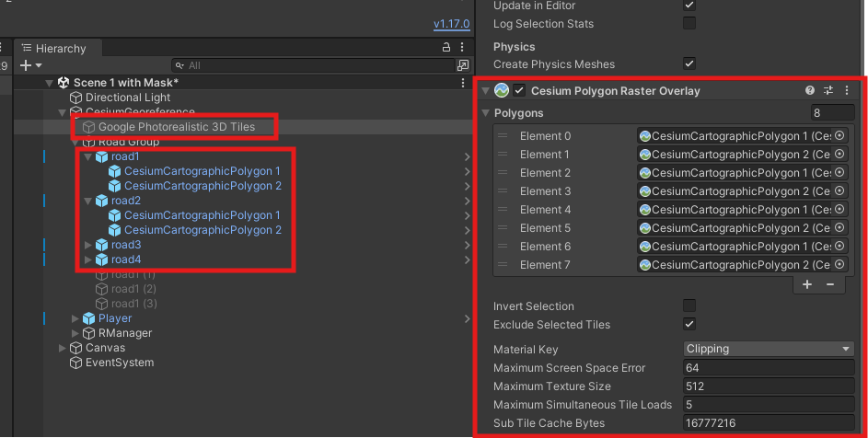Open the component help reference icon
868x438 pixels.
810,90
